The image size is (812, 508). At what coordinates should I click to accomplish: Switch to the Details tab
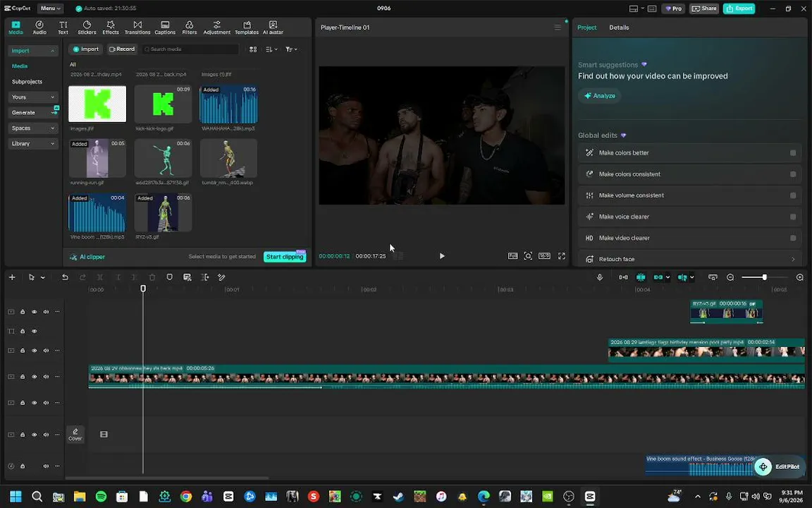tap(619, 28)
